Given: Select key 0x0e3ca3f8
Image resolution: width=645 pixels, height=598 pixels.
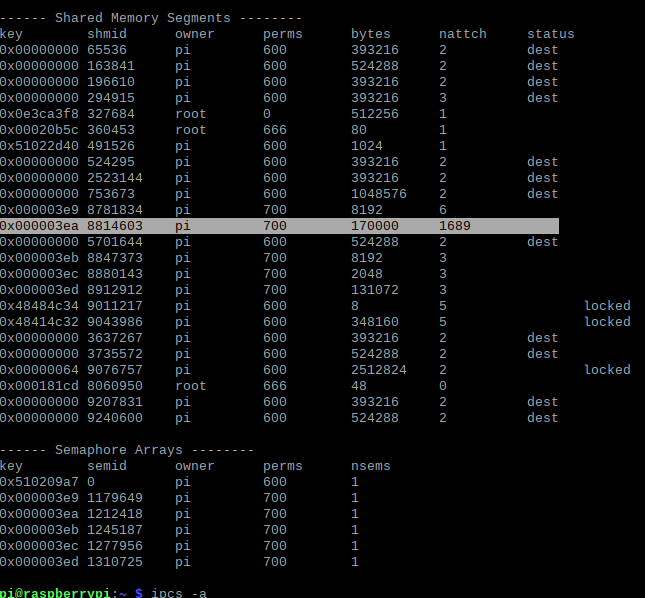Looking at the screenshot, I should pos(39,114).
